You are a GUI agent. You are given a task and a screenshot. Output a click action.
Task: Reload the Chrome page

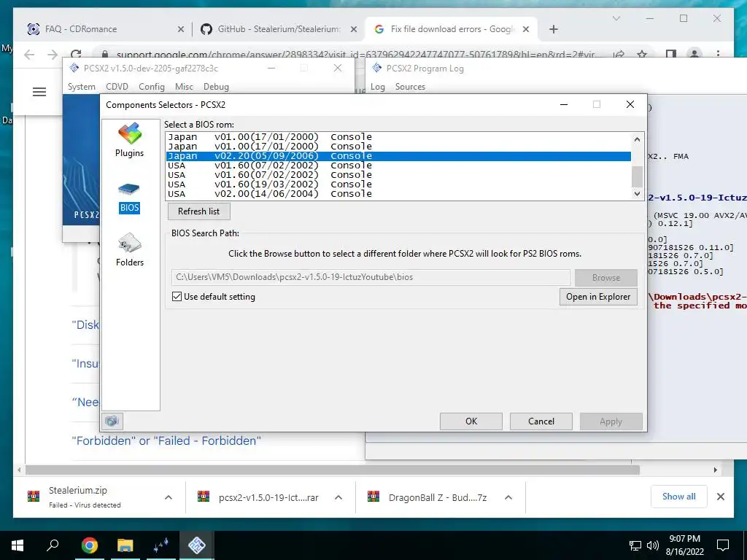coord(76,54)
